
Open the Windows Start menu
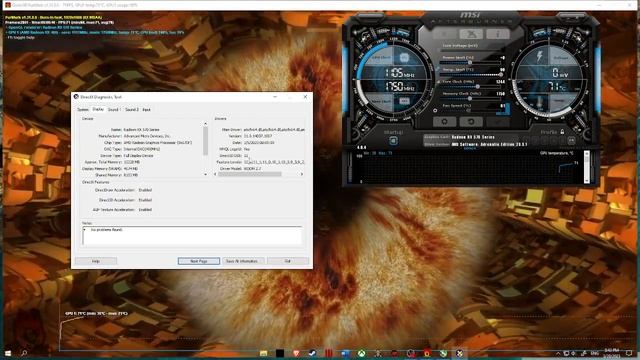pos(8,353)
